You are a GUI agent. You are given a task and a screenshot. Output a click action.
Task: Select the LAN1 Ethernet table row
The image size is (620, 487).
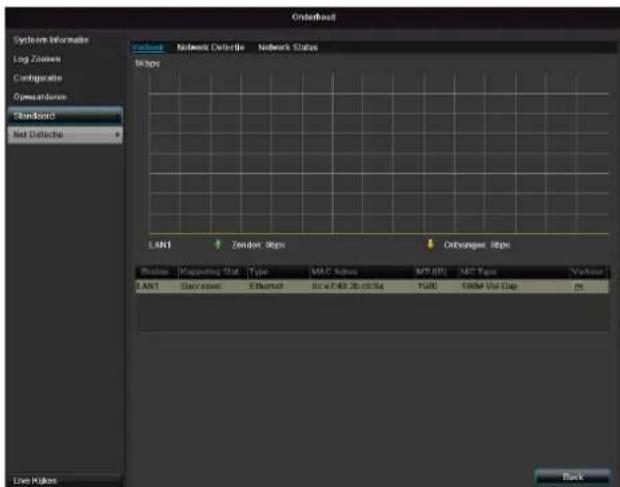tap(372, 286)
